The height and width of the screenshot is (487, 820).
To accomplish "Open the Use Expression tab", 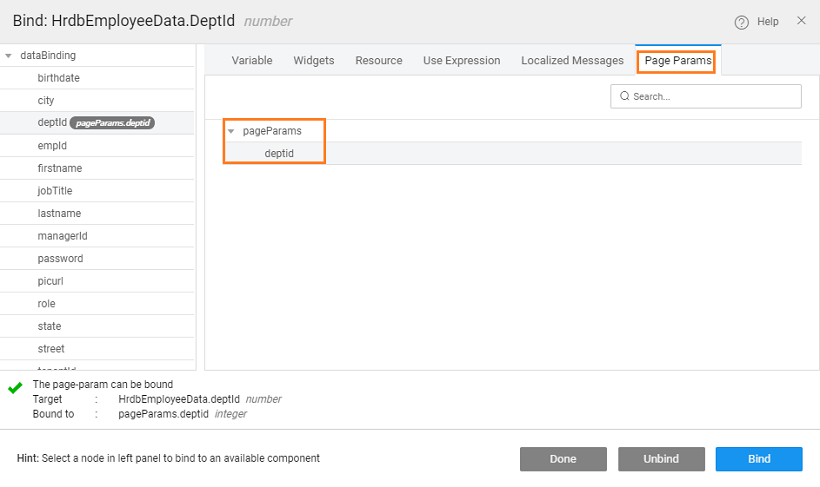I will point(461,61).
